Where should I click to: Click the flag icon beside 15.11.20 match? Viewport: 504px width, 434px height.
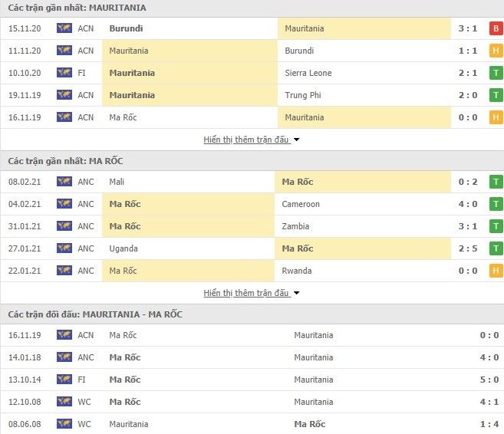click(x=64, y=28)
